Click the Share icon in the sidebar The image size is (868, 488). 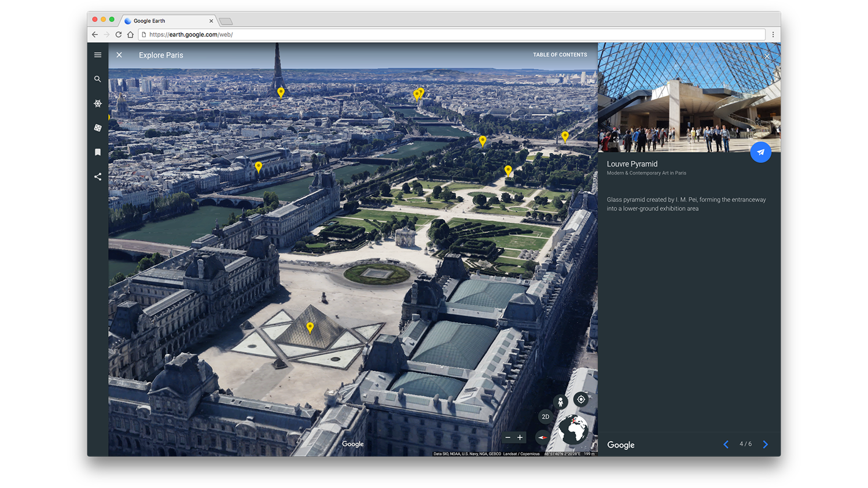[x=98, y=177]
